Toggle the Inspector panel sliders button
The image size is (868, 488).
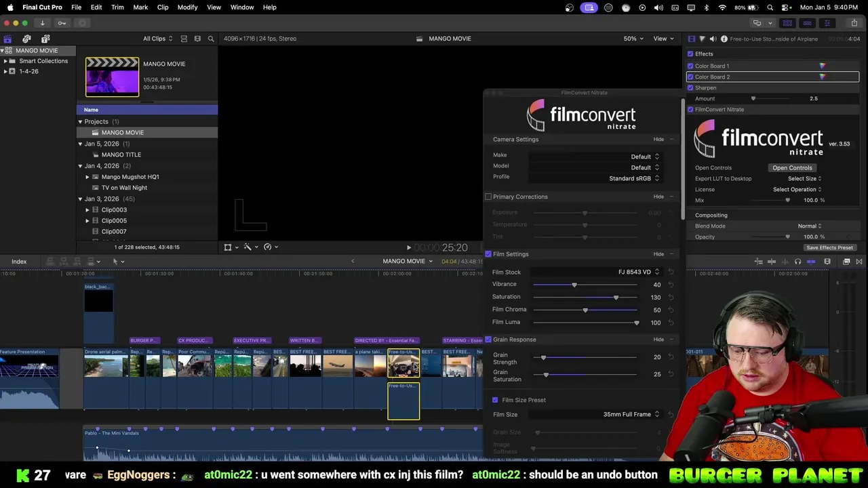[827, 23]
